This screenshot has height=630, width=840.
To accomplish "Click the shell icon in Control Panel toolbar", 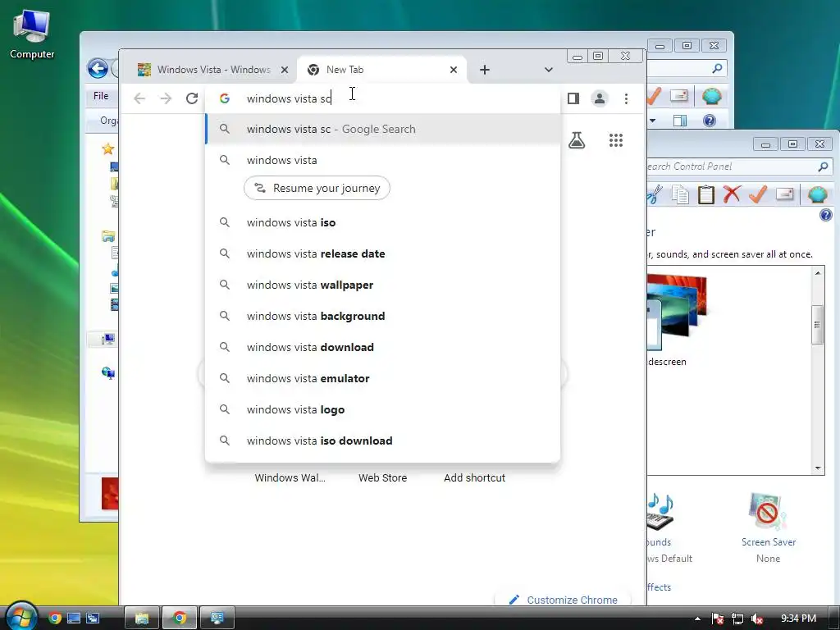I will pyautogui.click(x=818, y=194).
